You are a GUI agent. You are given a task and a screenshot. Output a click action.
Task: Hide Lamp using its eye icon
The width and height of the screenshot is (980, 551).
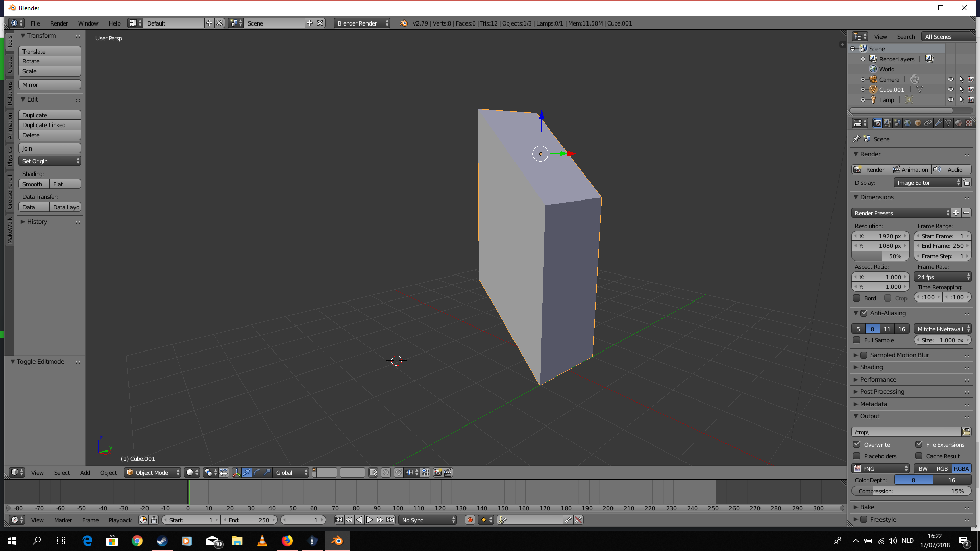(x=950, y=99)
